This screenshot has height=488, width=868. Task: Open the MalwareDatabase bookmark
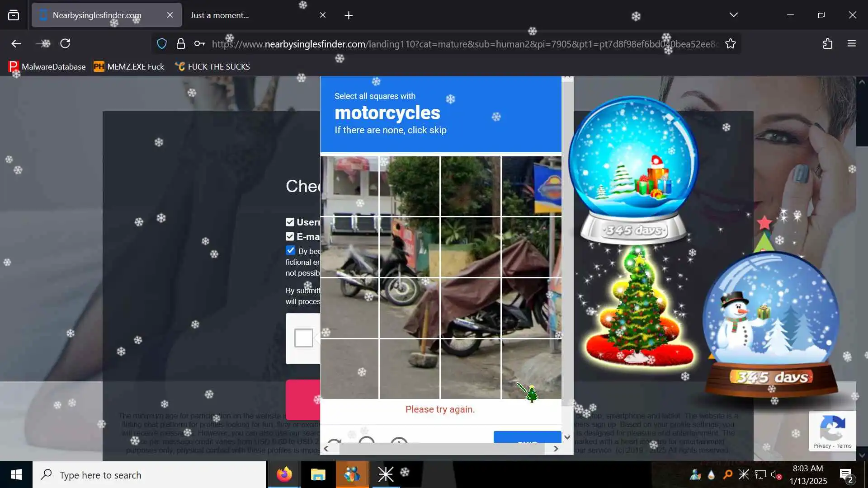47,66
